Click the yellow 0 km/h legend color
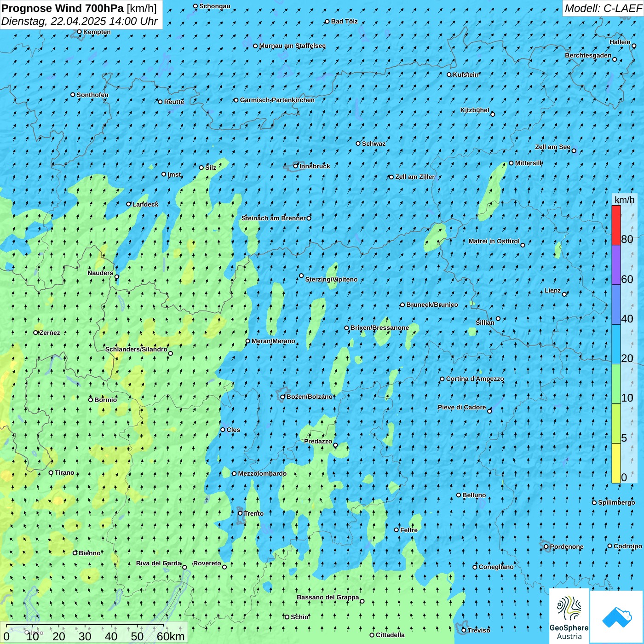The image size is (644, 644). (x=616, y=463)
